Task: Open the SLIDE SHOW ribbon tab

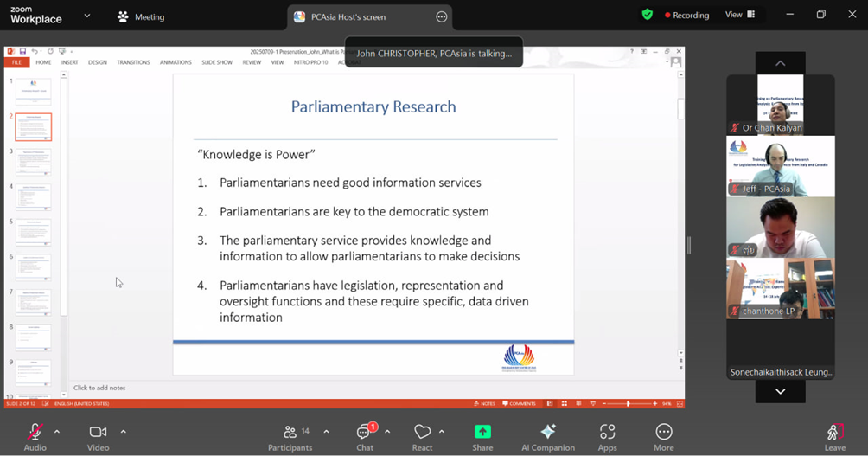Action: click(x=217, y=62)
